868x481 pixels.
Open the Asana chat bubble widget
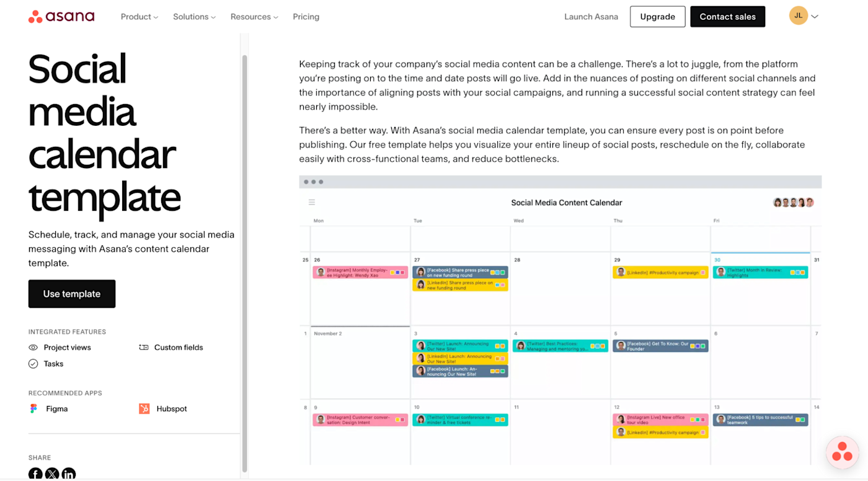point(842,452)
